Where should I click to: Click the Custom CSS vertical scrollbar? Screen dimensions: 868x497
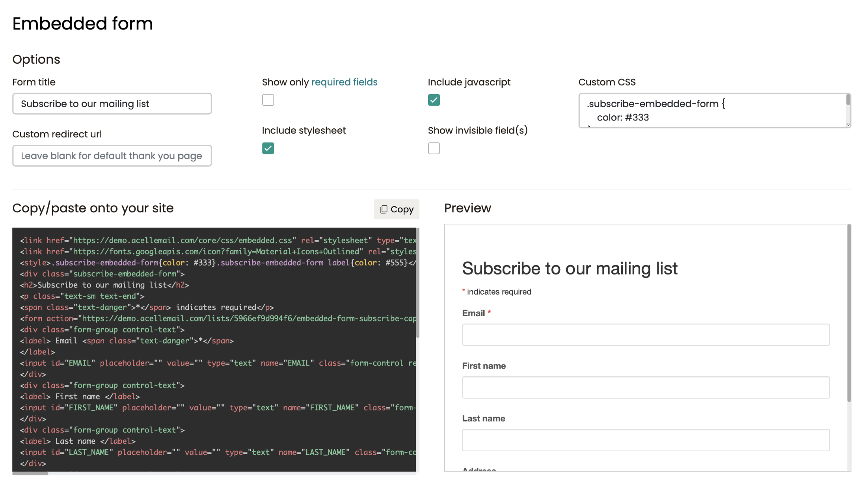848,100
